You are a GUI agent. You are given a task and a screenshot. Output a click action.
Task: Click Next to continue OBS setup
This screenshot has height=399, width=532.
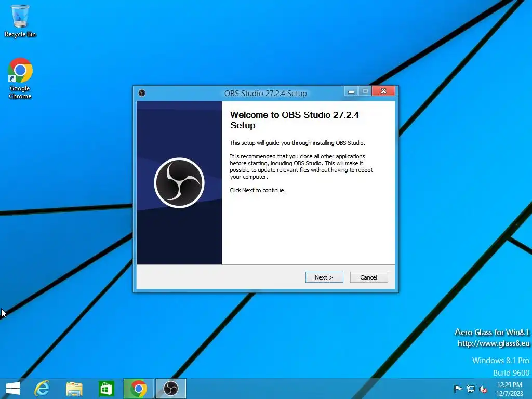(324, 277)
